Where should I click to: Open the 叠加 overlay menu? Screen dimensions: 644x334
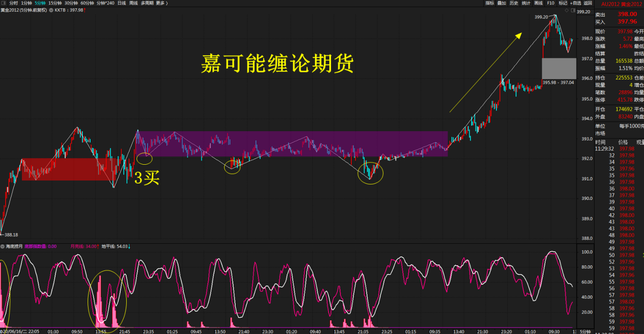point(502,3)
